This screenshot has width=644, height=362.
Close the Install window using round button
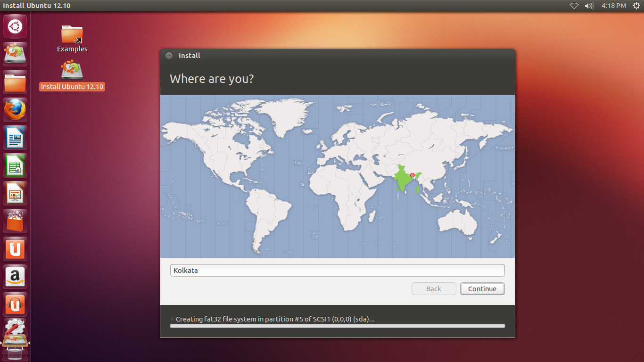coord(169,56)
